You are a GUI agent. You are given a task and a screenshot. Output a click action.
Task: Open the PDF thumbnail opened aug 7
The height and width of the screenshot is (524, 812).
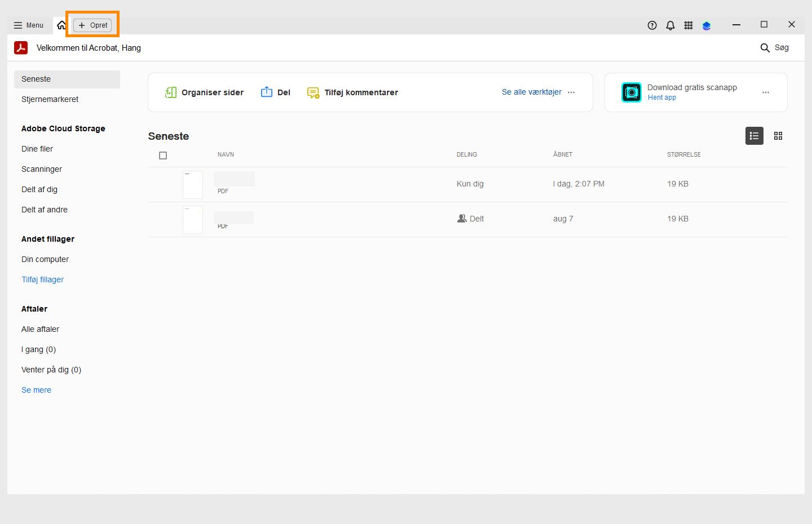(193, 220)
